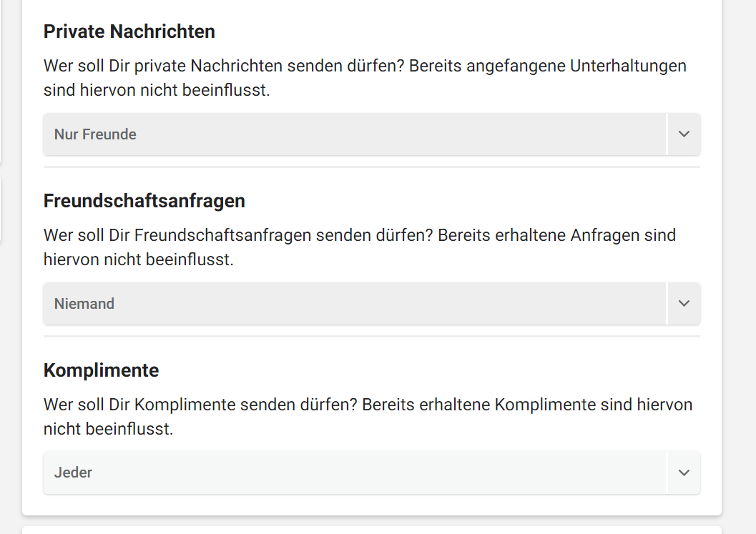756x534 pixels.
Task: Click the divider above the Komplimente heading
Action: 372,337
